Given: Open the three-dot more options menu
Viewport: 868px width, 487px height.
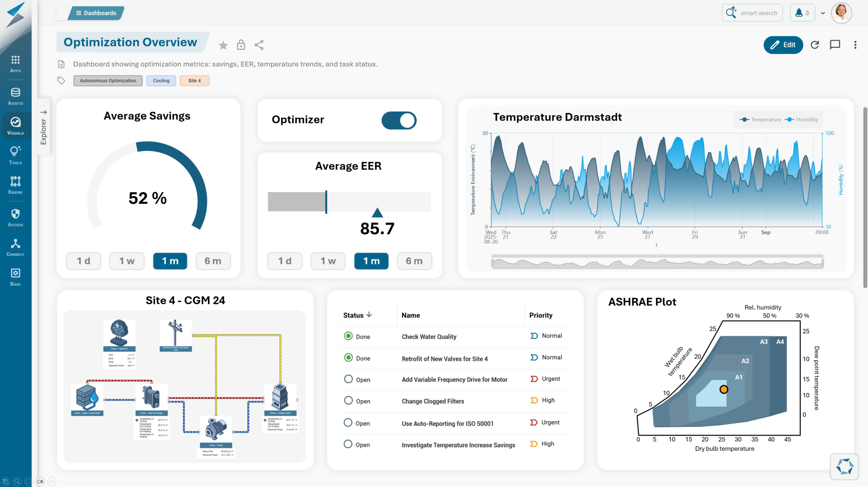Looking at the screenshot, I should click(x=855, y=45).
